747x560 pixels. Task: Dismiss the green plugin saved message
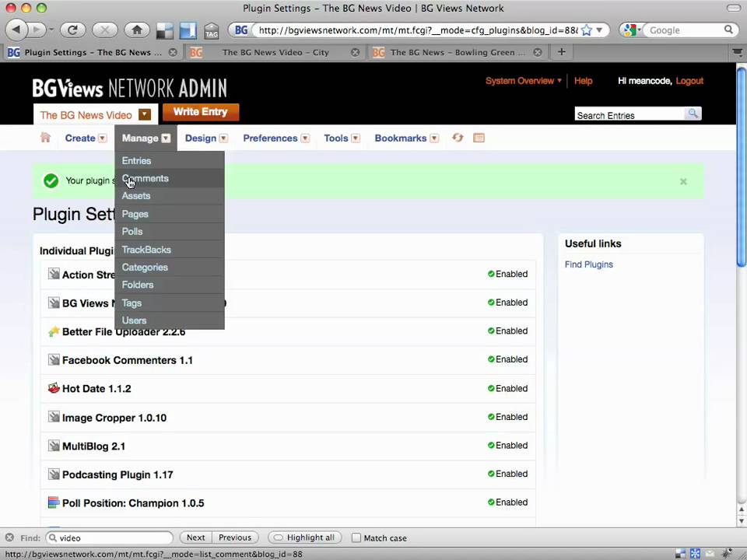683,181
